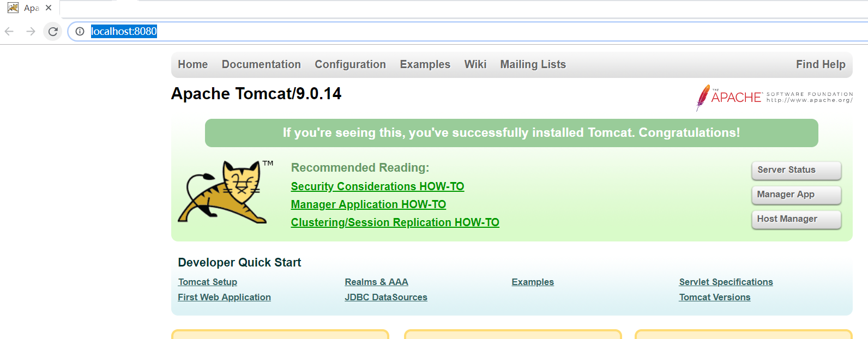Image resolution: width=868 pixels, height=339 pixels.
Task: Open the JDBC DataSources link
Action: pos(386,297)
